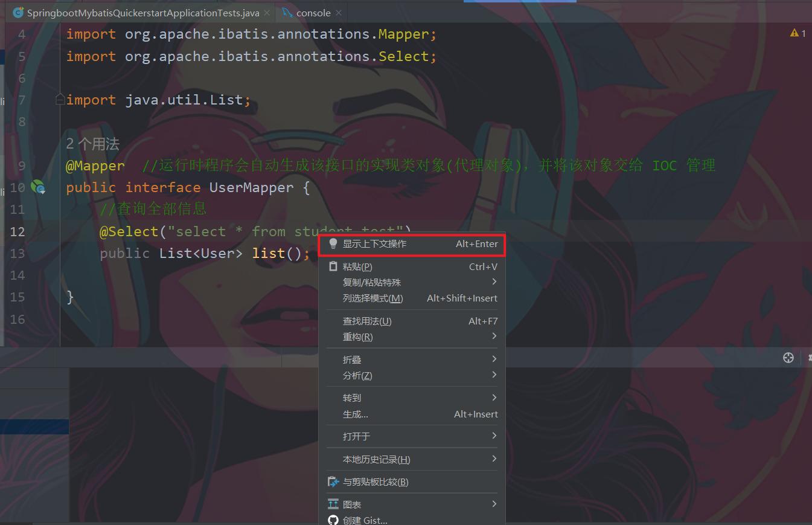Click line number 16 in the gutter
Viewport: 812px width, 525px height.
pos(18,319)
